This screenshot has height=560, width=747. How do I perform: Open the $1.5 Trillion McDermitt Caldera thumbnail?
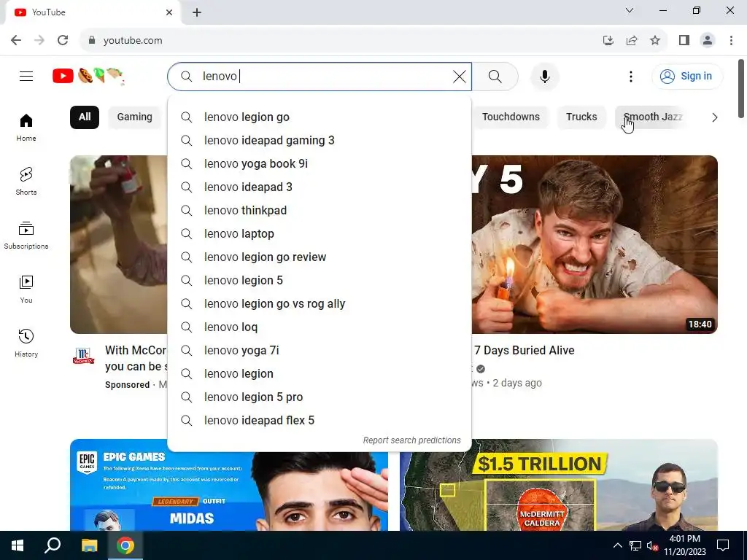coord(559,485)
